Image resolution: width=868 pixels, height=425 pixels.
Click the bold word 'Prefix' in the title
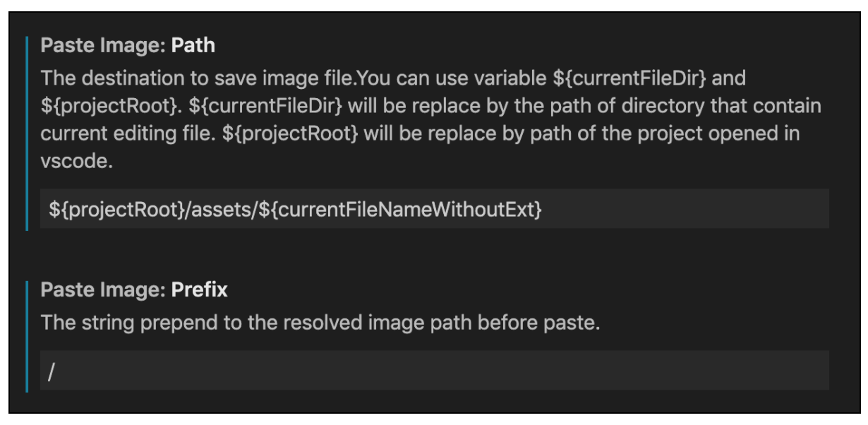(x=200, y=289)
